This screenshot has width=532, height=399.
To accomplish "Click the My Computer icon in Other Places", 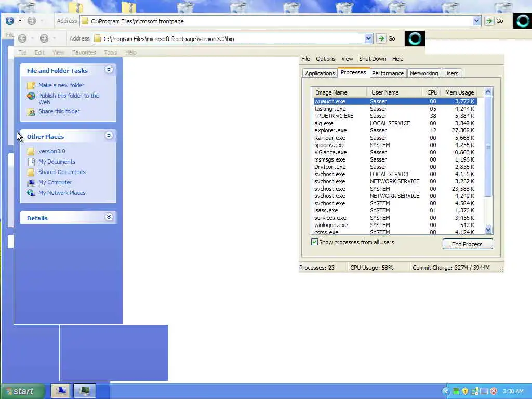I will point(31,182).
